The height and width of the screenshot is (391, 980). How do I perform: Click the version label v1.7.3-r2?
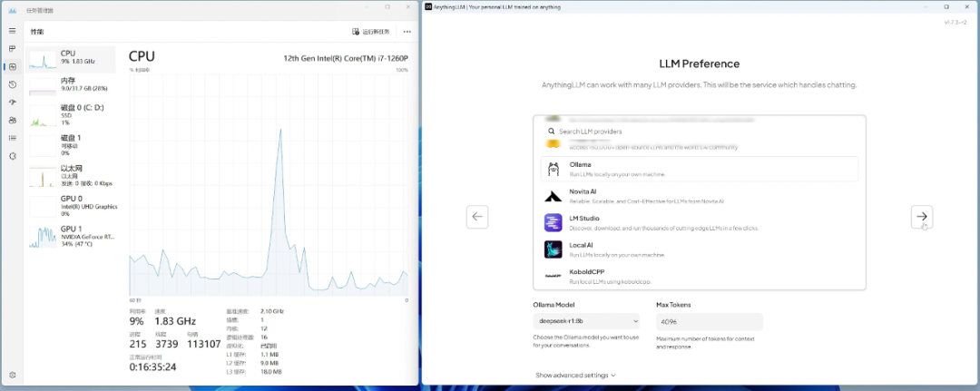point(955,23)
